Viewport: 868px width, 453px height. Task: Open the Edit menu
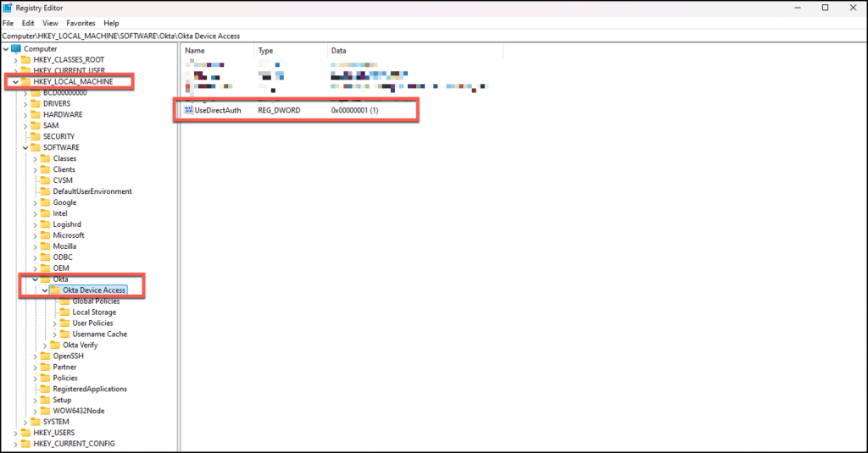(28, 23)
